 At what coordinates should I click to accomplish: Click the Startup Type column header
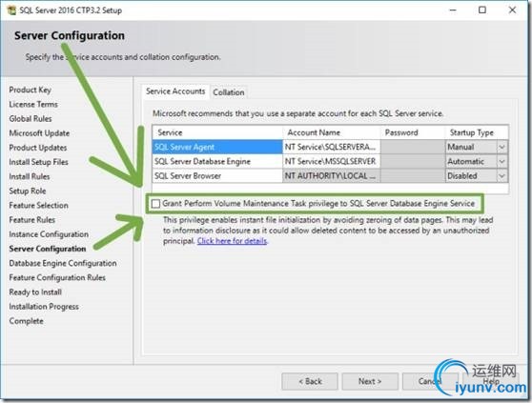tap(477, 132)
